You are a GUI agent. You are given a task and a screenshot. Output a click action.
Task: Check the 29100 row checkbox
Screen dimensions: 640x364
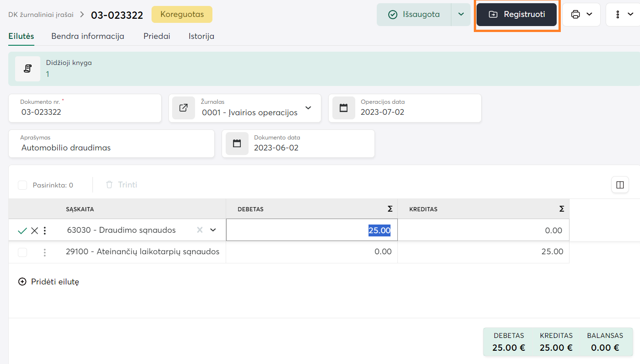click(22, 252)
